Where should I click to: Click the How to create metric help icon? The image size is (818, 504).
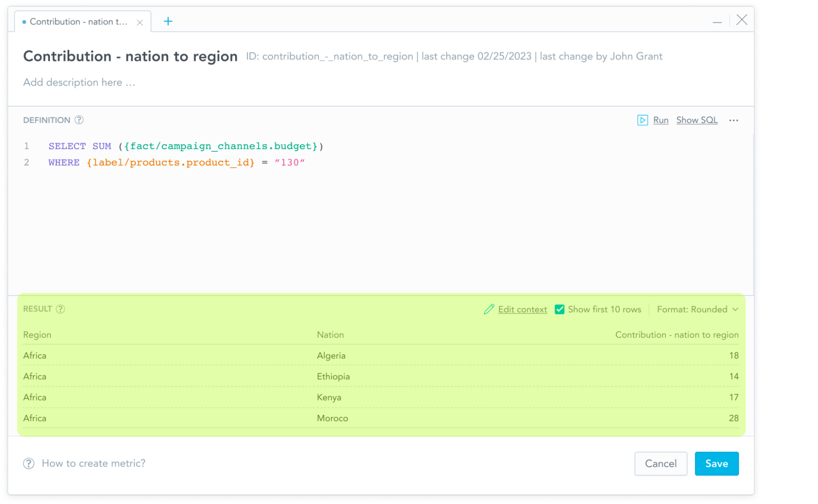click(x=29, y=463)
